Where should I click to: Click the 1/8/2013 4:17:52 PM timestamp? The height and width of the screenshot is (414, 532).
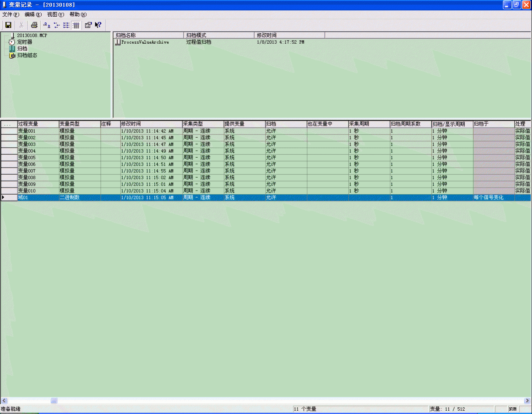(281, 42)
